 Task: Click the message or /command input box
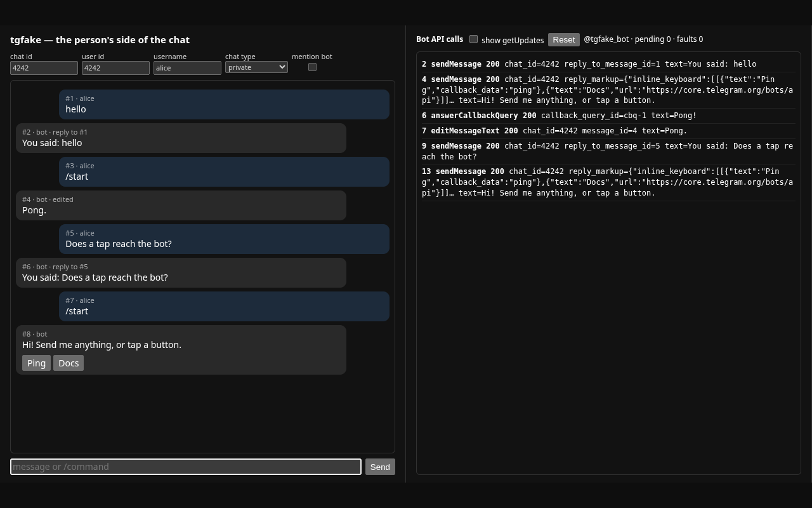coord(186,467)
